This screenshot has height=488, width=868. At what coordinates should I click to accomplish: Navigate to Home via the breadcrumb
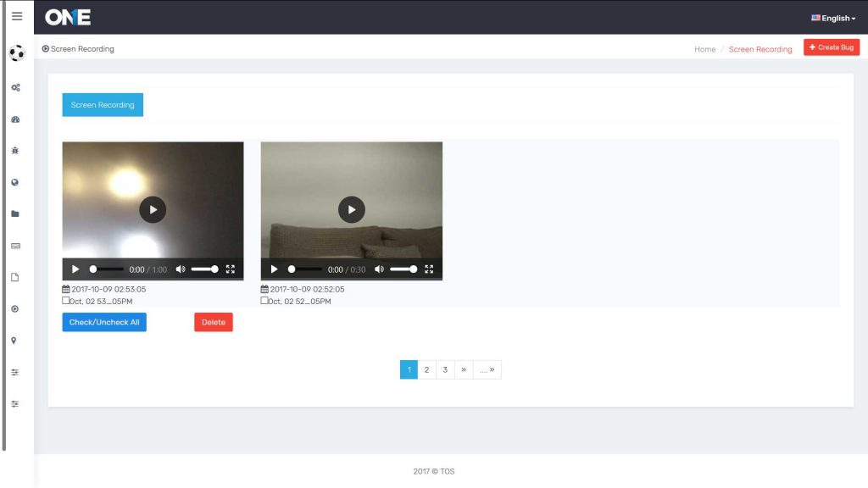point(704,49)
